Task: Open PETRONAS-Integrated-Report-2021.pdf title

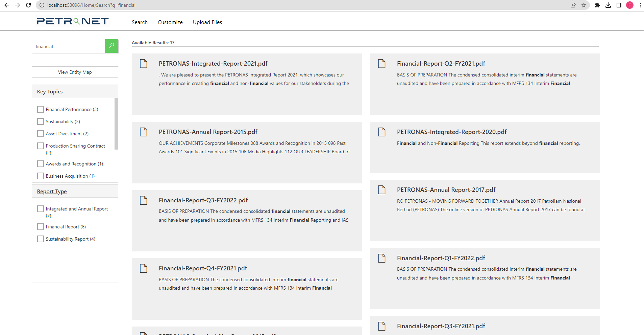Action: point(213,64)
